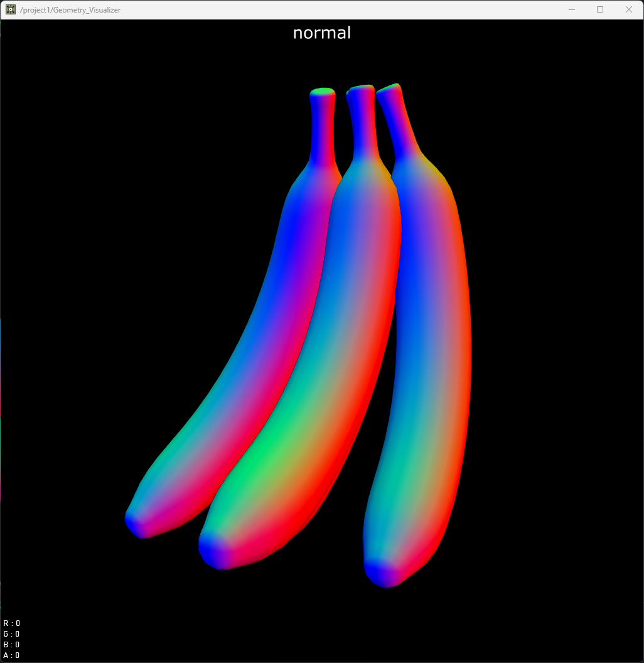Click the 'normal' render mode label
The height and width of the screenshot is (663, 644).
click(x=321, y=33)
